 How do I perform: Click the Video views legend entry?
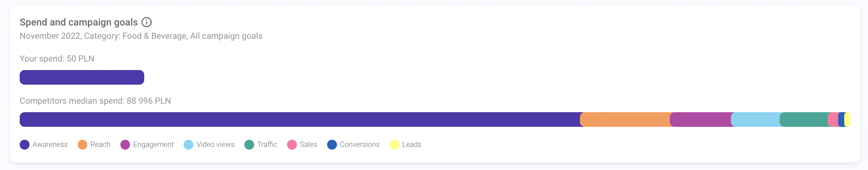click(209, 144)
